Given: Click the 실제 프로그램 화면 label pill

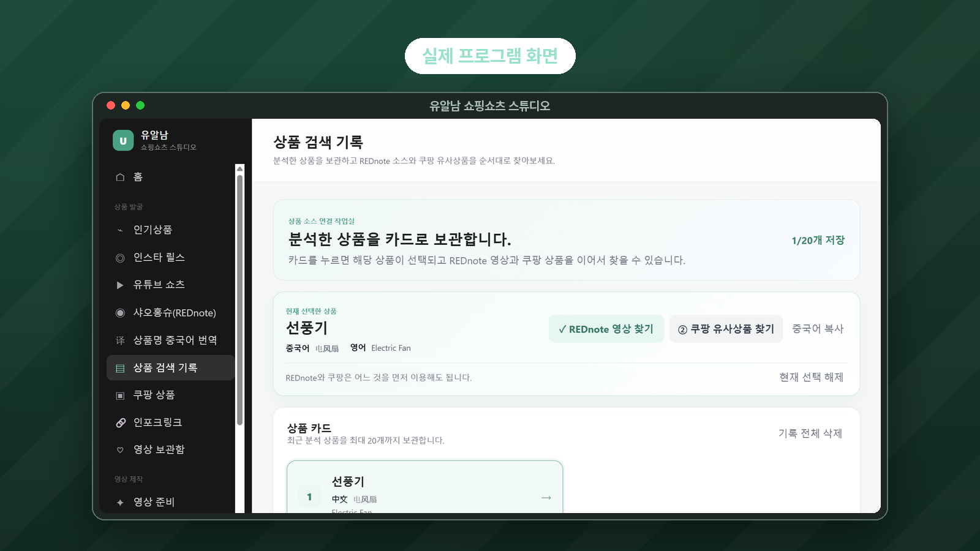Looking at the screenshot, I should click(x=490, y=56).
